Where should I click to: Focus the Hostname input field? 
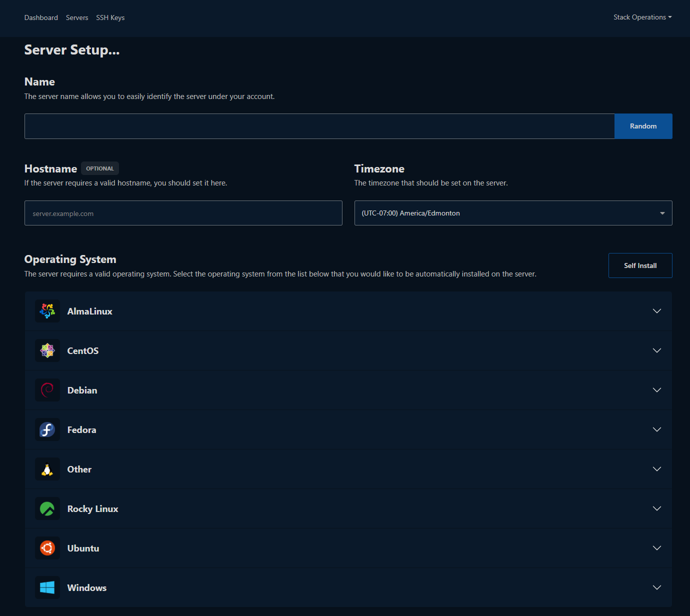183,213
